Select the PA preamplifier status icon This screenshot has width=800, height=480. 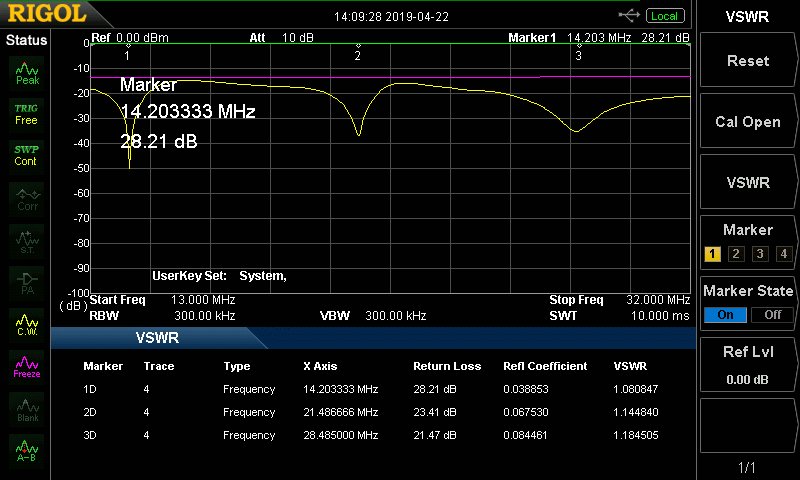[x=26, y=282]
